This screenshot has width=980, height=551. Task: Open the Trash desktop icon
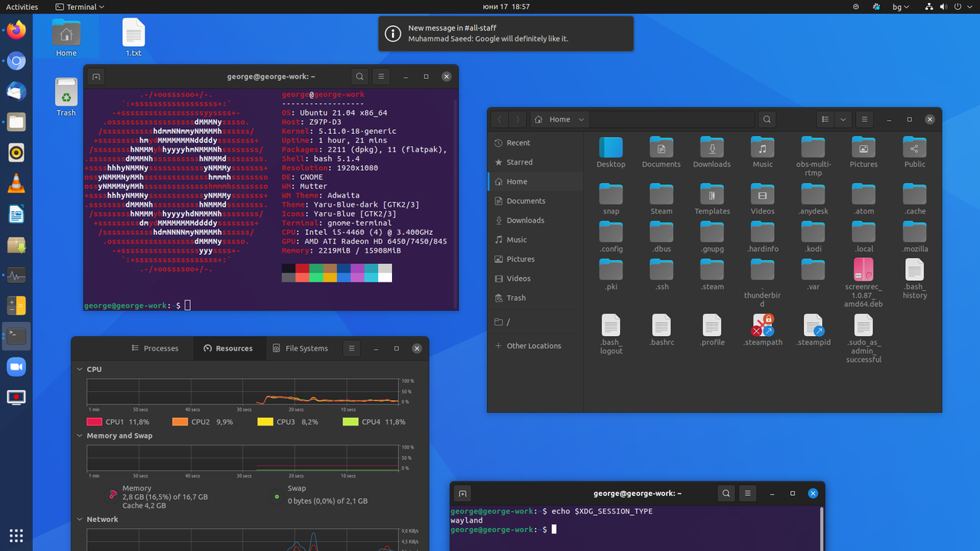click(x=66, y=97)
